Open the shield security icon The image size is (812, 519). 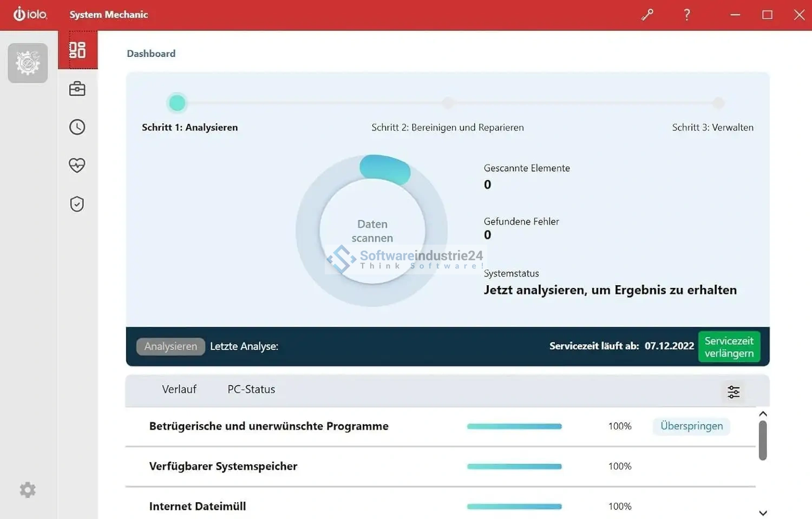click(77, 204)
